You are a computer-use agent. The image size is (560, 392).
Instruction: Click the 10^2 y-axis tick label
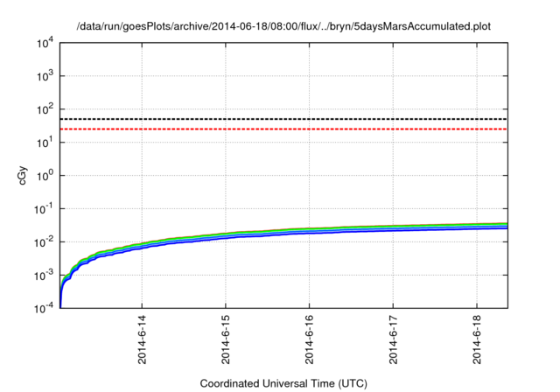pos(45,109)
